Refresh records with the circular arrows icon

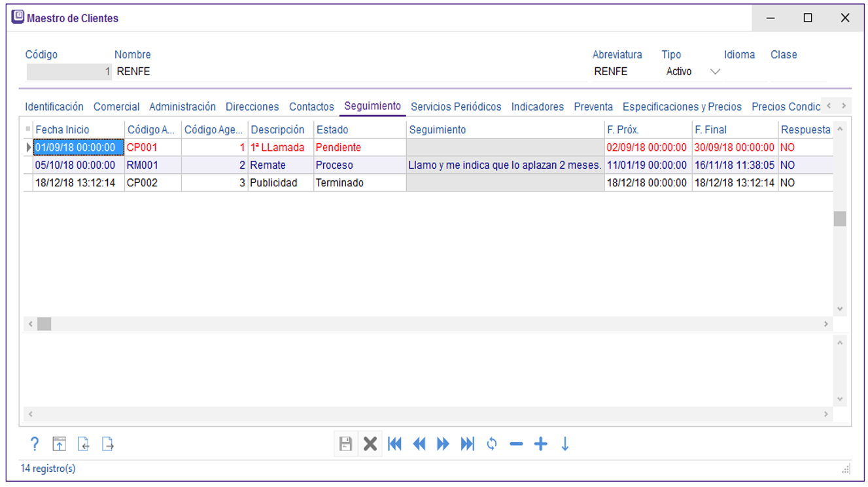pyautogui.click(x=492, y=444)
